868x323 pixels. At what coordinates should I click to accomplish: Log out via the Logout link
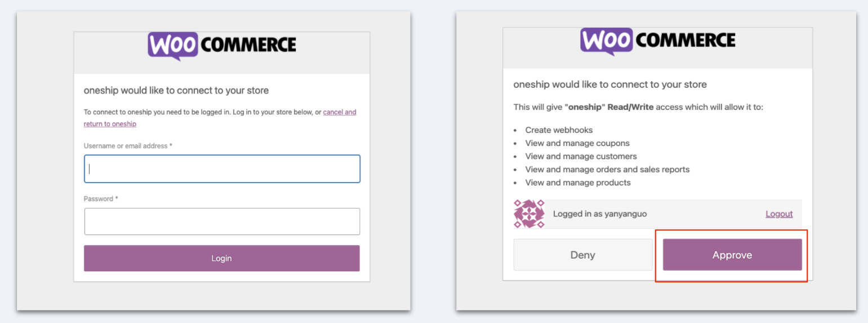click(x=779, y=214)
